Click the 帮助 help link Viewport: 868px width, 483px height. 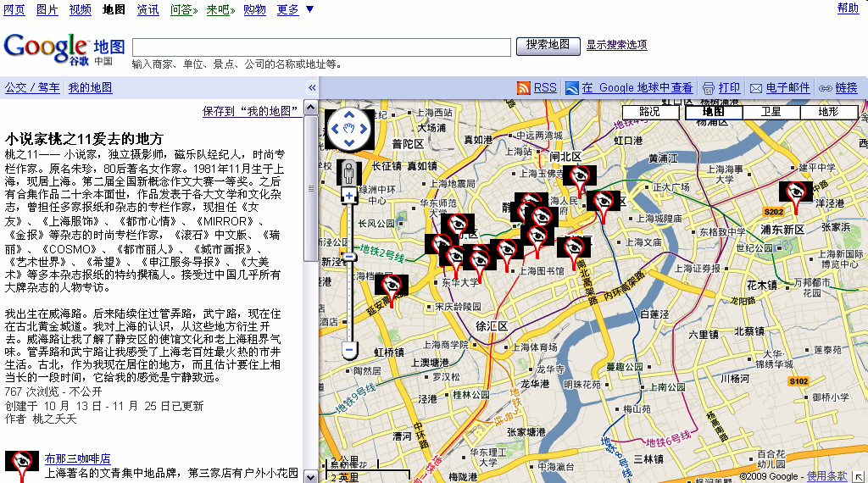848,8
